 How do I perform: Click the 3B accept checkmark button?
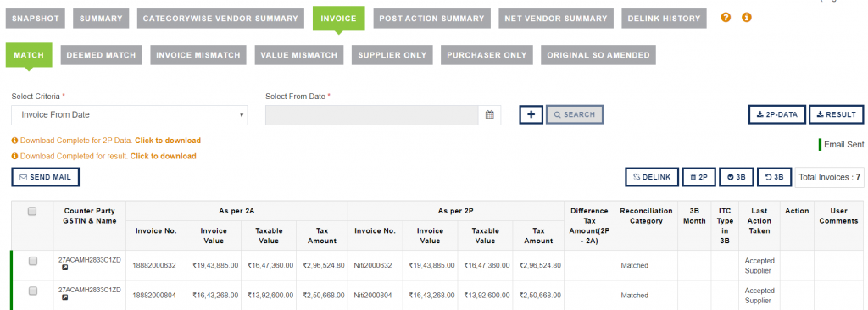[737, 177]
